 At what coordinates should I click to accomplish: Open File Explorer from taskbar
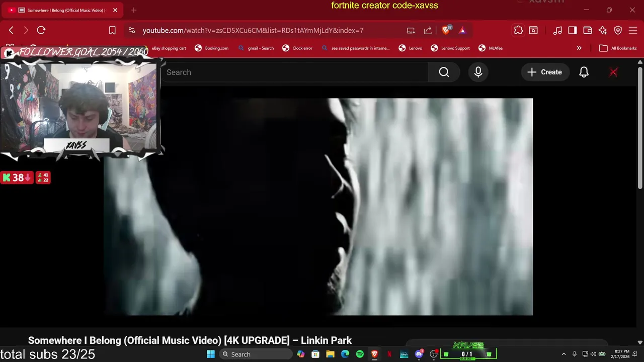(x=330, y=354)
